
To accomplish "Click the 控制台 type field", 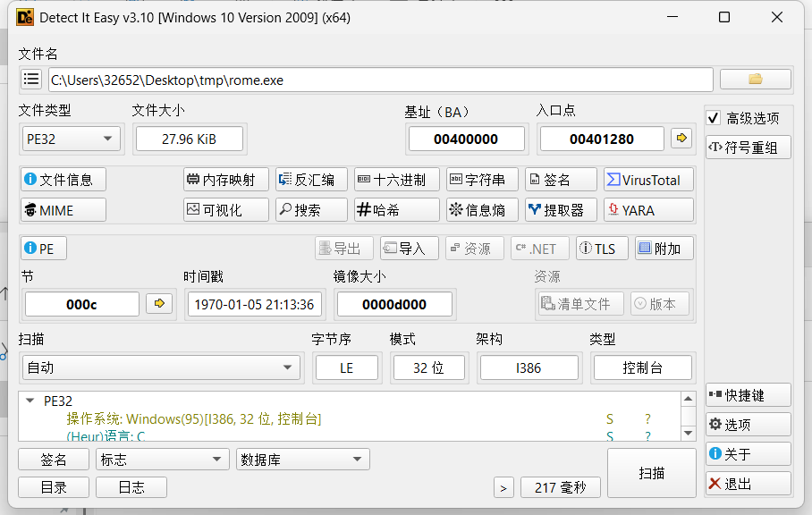I will click(643, 367).
